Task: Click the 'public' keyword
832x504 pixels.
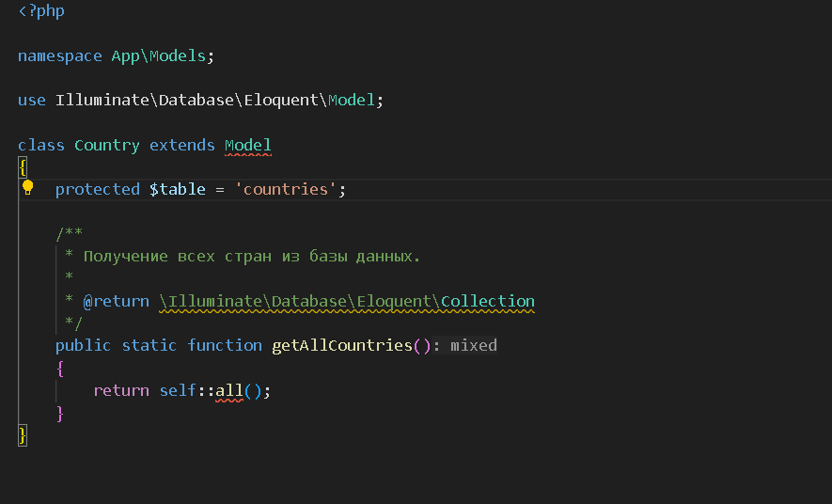Action: click(84, 345)
